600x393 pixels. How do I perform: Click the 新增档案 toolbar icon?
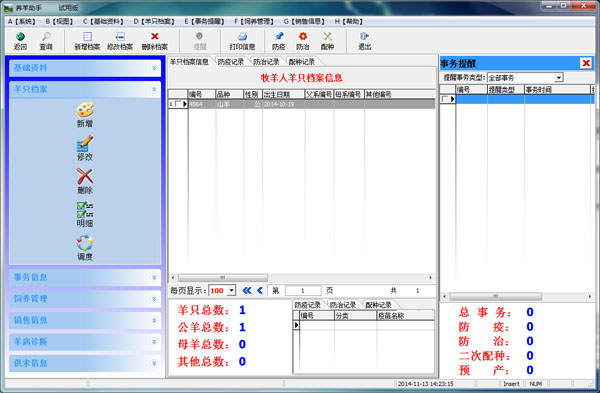(x=87, y=37)
